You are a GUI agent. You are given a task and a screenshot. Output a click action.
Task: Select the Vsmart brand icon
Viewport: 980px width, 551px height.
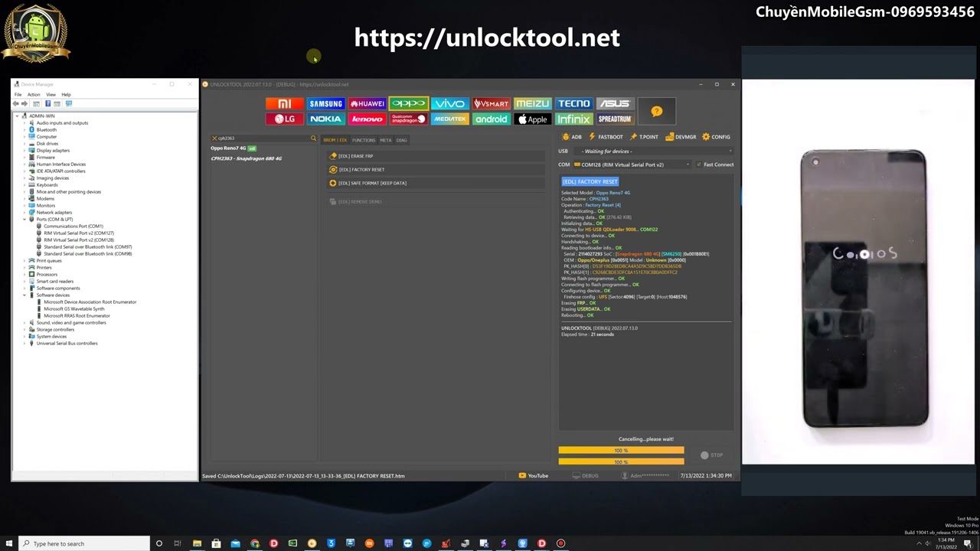[x=491, y=103]
